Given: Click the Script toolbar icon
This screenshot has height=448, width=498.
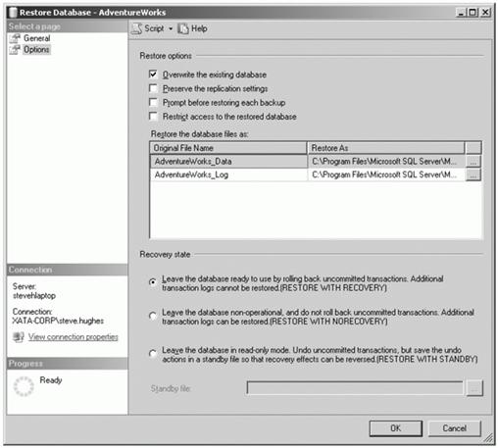Looking at the screenshot, I should [137, 28].
